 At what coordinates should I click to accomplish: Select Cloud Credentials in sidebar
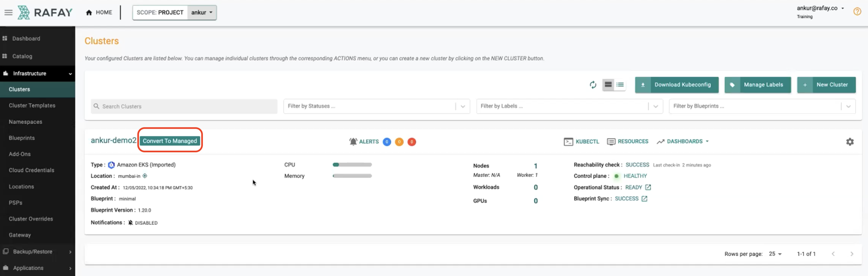(x=31, y=170)
